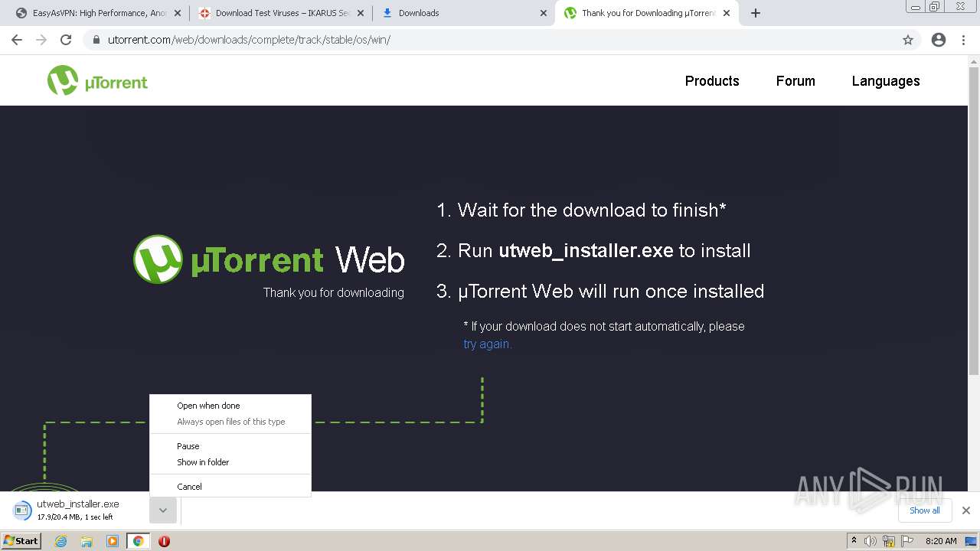Close the µTorrent thank-you tab
Image resolution: width=980 pixels, height=551 pixels.
tap(727, 13)
